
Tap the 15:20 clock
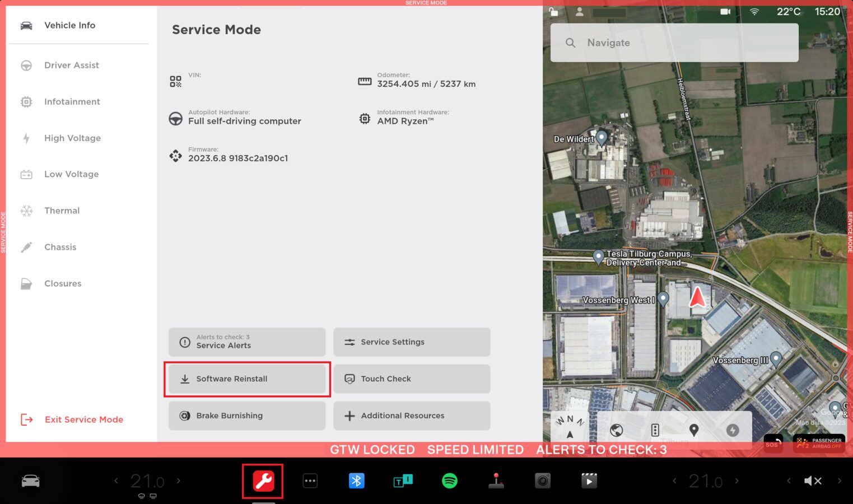[827, 12]
